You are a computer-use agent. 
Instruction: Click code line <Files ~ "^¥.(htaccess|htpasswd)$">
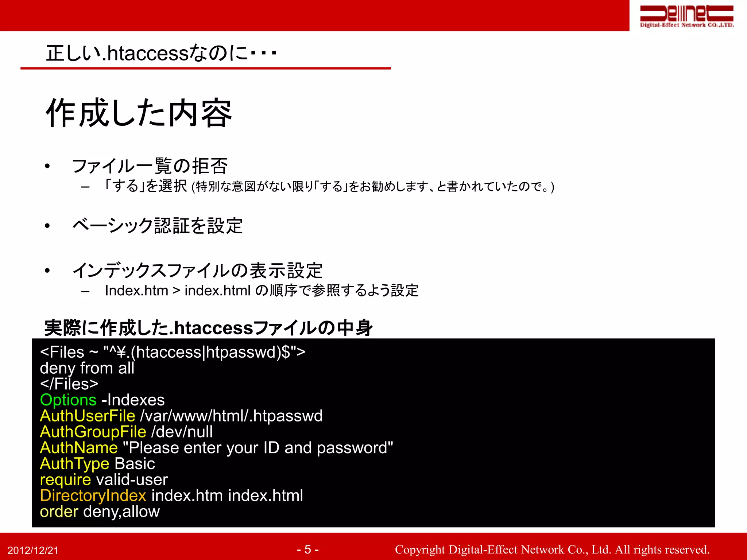point(173,352)
